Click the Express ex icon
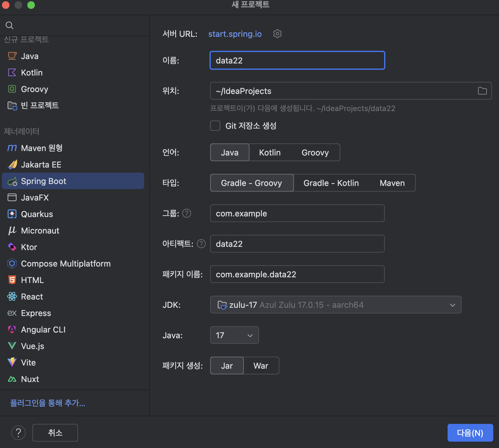Image resolution: width=499 pixels, height=448 pixels. point(12,313)
